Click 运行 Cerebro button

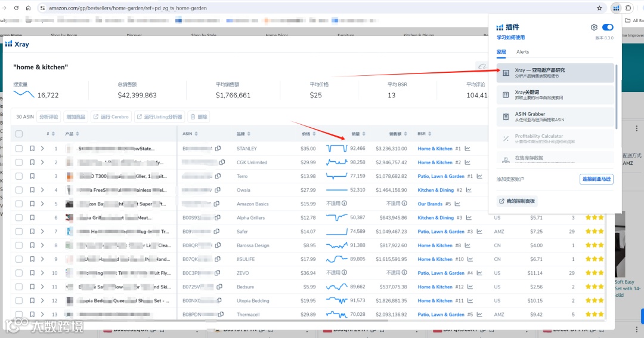111,117
